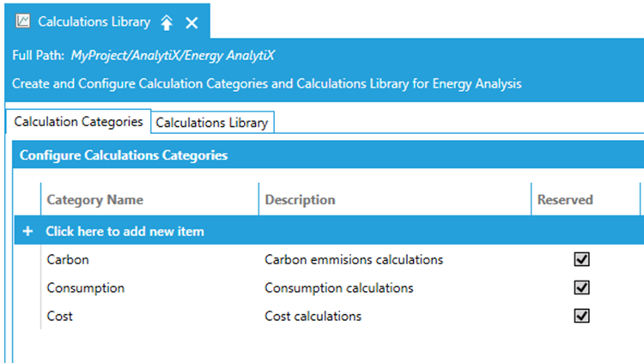This screenshot has width=644, height=363.
Task: Select the Carbon category name cell
Action: (68, 259)
